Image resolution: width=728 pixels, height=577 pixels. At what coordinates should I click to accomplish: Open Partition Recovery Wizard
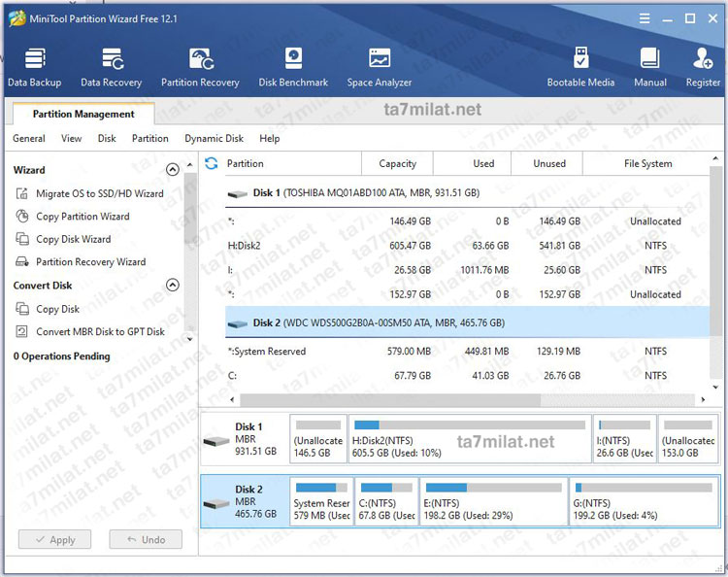81,261
